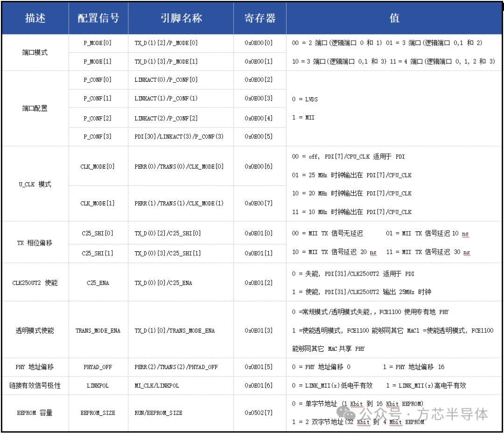Screen dimensions: 504x434
Task: Click register cell 0x0E00[3]
Action: tap(260, 99)
